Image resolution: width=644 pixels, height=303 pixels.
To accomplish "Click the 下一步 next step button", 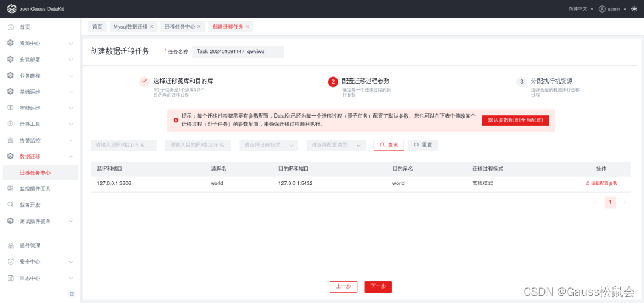I will point(378,286).
